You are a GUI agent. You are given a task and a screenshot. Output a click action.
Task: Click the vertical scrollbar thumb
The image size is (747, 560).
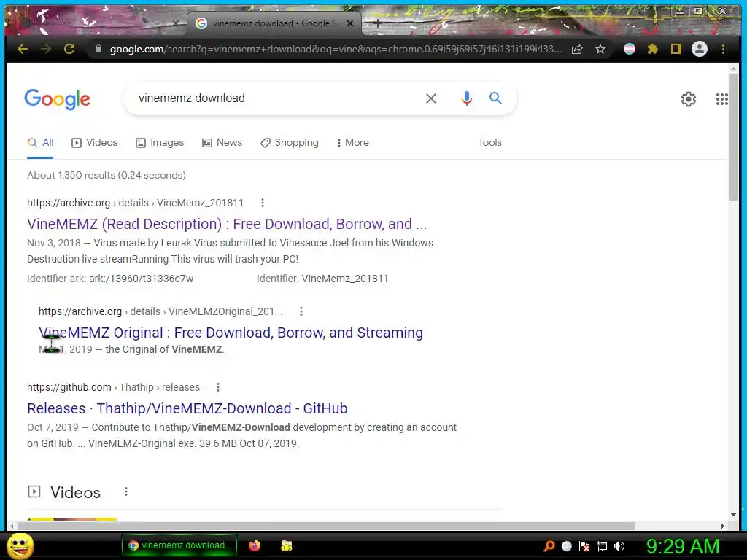(x=733, y=137)
